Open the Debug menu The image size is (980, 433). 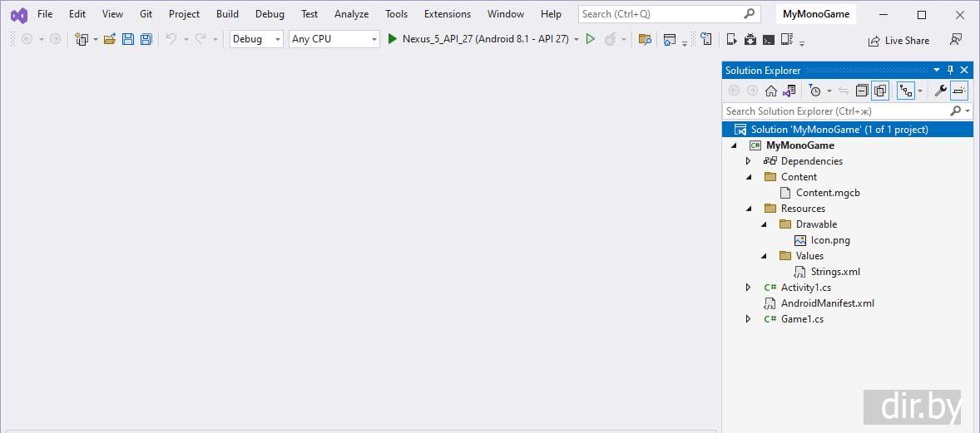pyautogui.click(x=270, y=14)
